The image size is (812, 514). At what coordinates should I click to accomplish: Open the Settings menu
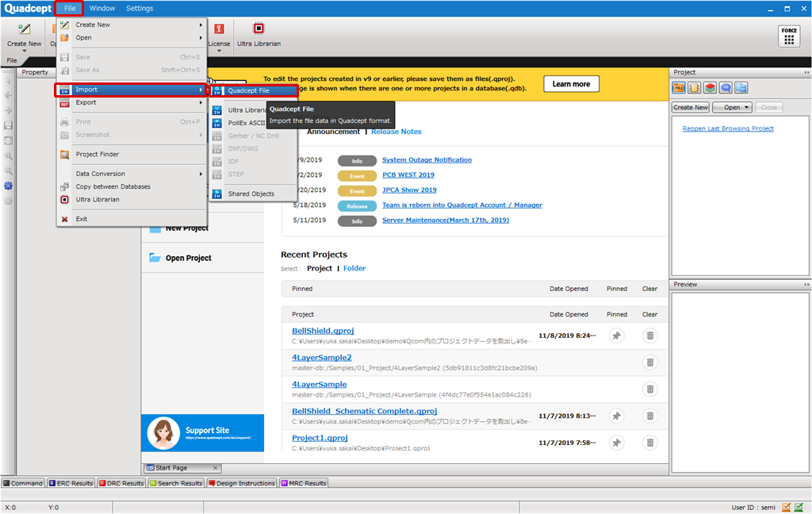coord(139,8)
